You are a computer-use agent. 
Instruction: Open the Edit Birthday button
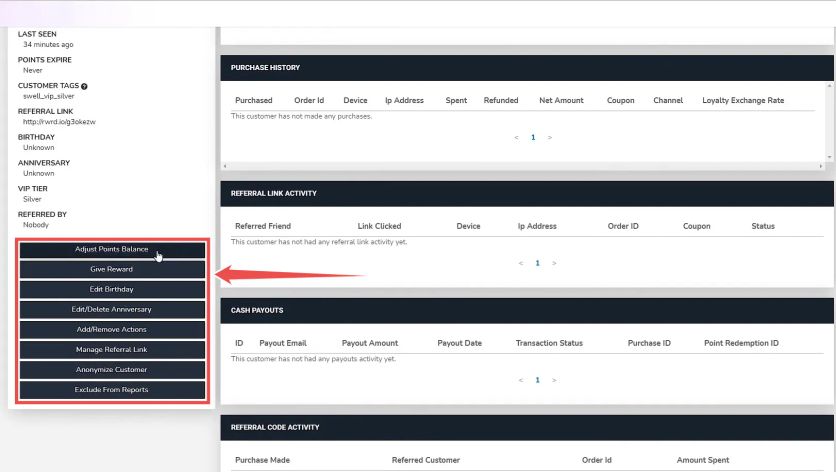point(112,289)
